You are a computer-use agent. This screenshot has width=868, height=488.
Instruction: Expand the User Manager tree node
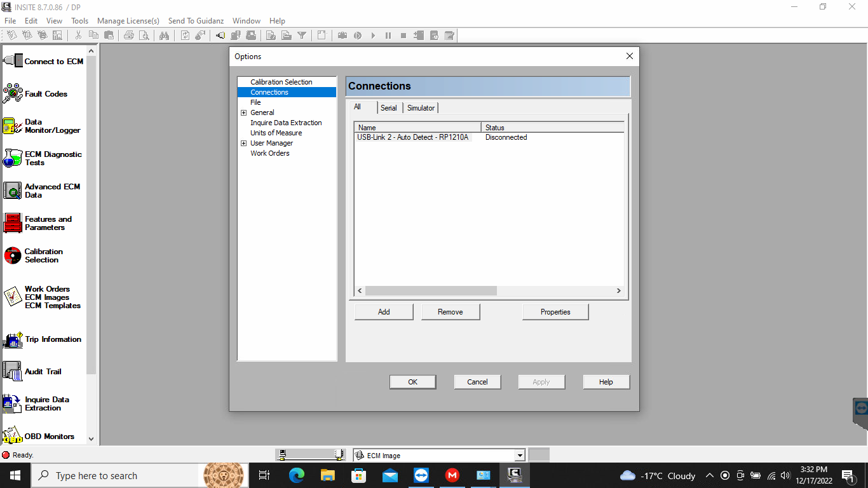(x=243, y=143)
